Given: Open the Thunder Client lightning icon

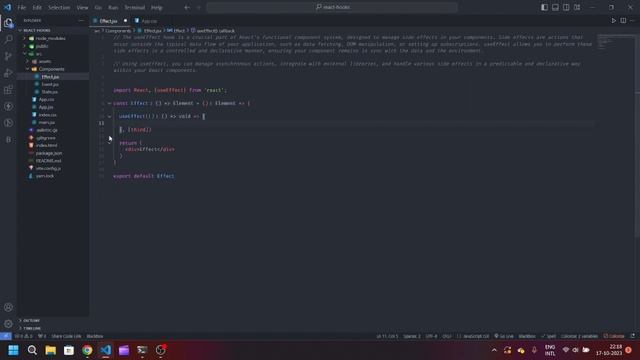Looking at the screenshot, I should pyautogui.click(x=8, y=107).
